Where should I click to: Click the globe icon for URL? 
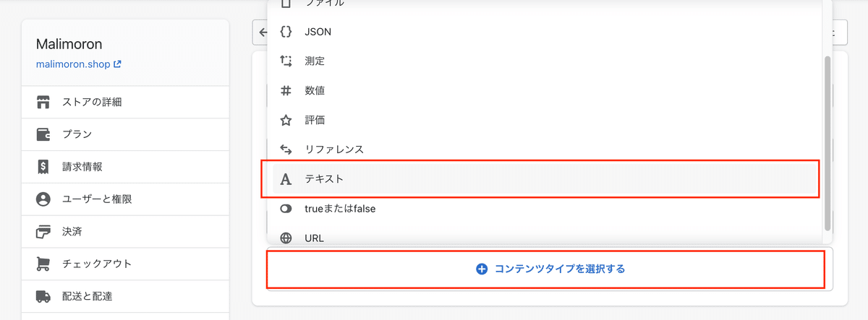click(286, 238)
